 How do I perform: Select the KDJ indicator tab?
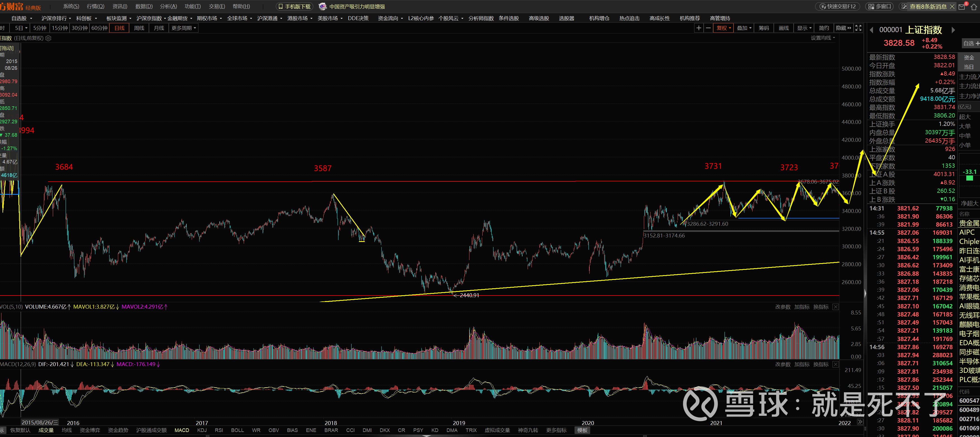tap(202, 430)
